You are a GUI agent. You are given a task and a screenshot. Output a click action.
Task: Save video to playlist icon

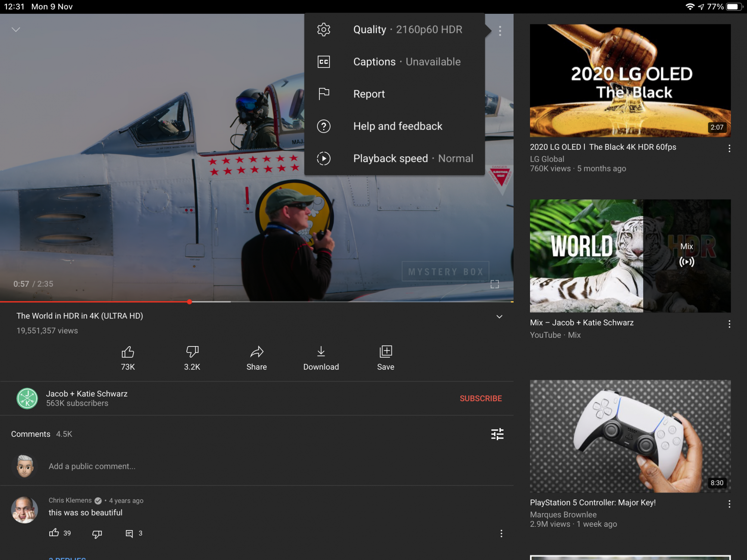(x=385, y=352)
